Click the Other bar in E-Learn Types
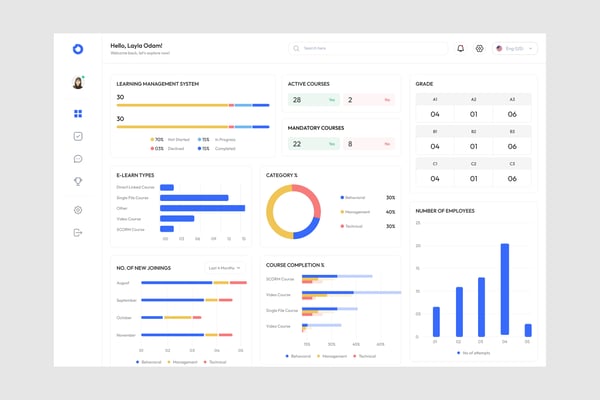 tap(202, 208)
